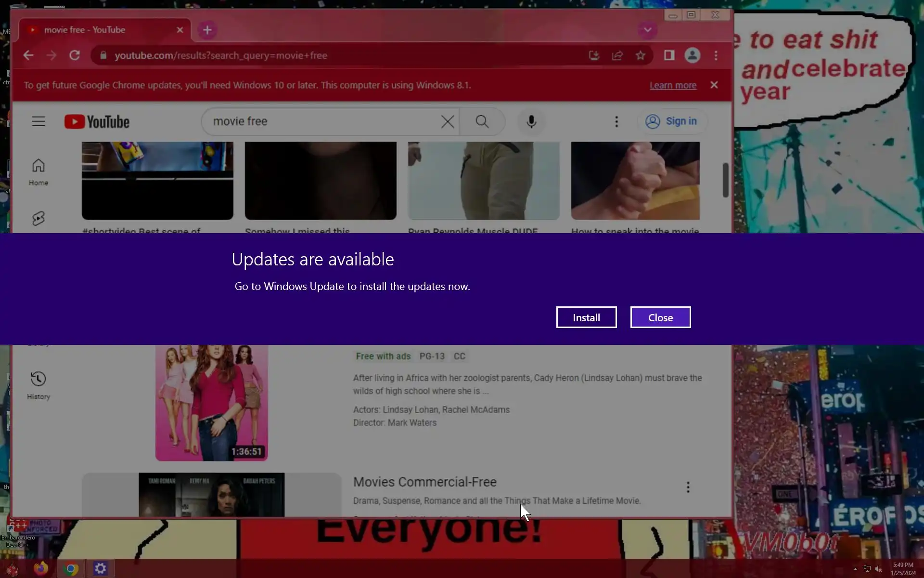Expand tab search chevron in Chrome
924x578 pixels.
(647, 30)
